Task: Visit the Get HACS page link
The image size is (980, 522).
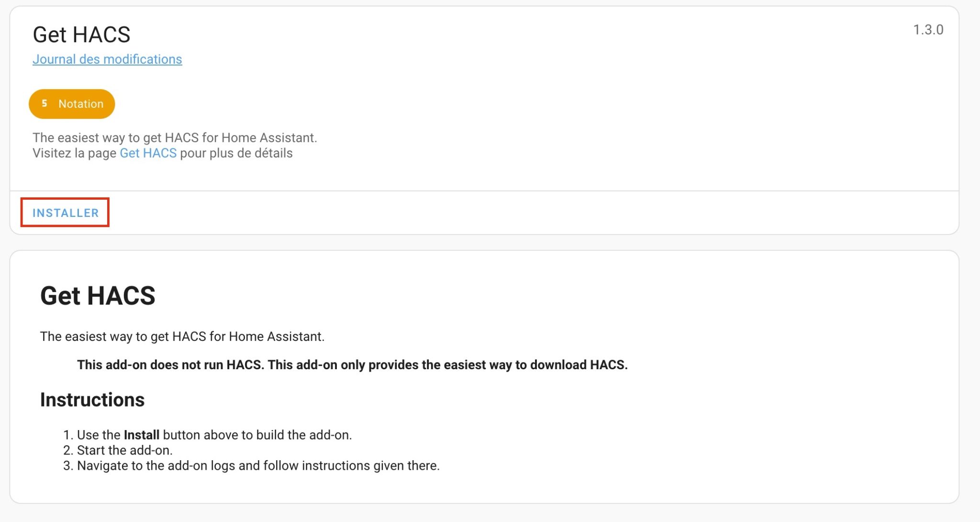Action: click(148, 153)
